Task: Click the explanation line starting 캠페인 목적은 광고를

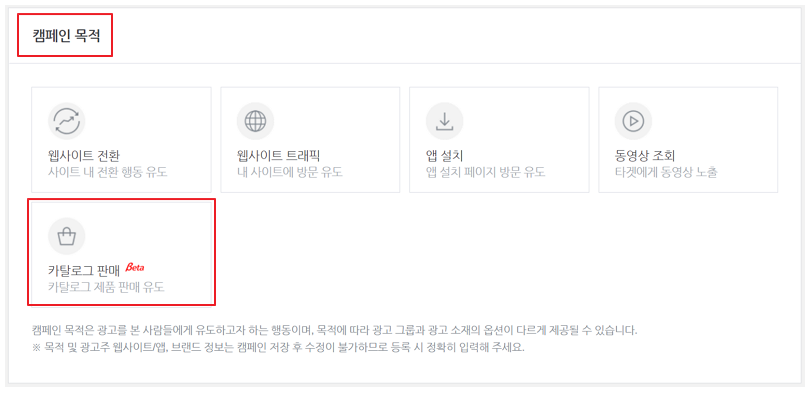Action: point(335,329)
